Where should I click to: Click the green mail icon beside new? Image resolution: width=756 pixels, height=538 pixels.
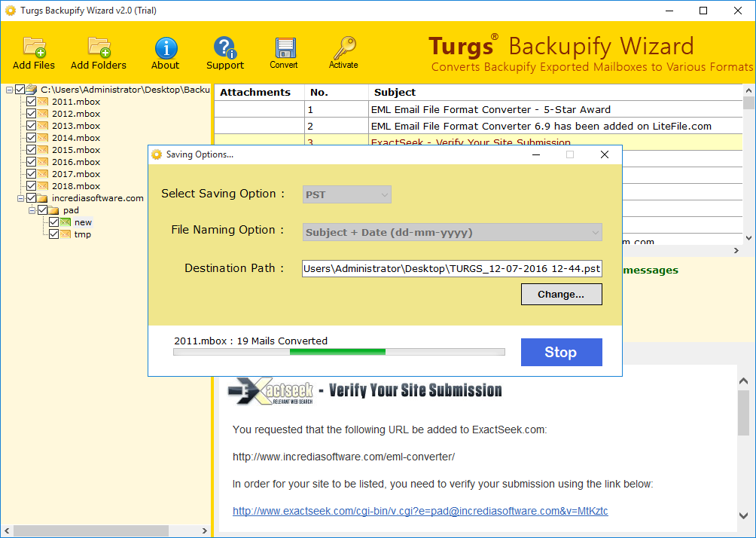65,222
